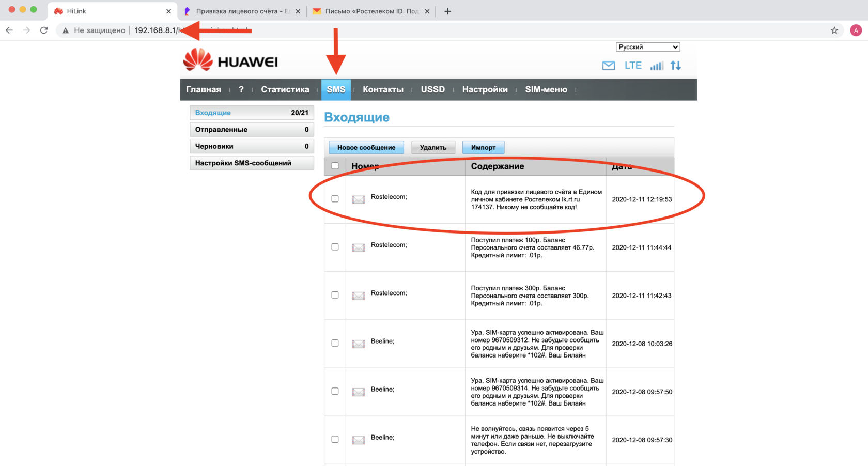This screenshot has height=466, width=868.
Task: Click the LTE network status indicator
Action: (633, 66)
